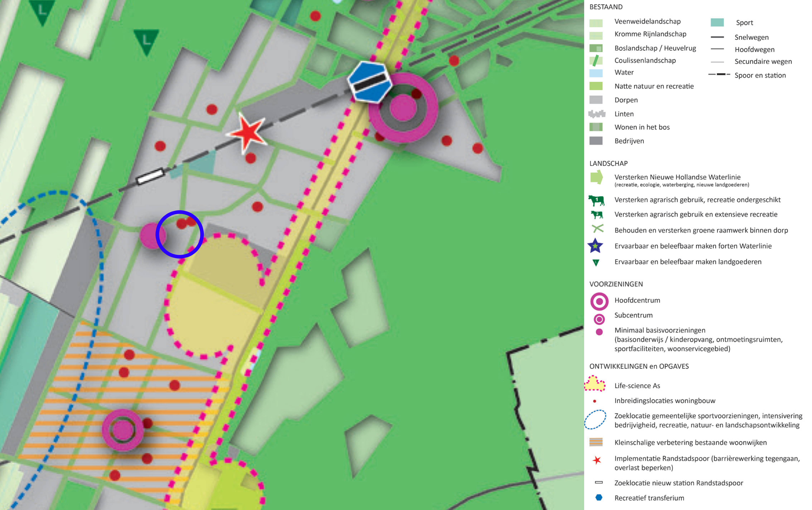
Task: Click the thin Secundaire wegen line symbol
Action: click(717, 62)
